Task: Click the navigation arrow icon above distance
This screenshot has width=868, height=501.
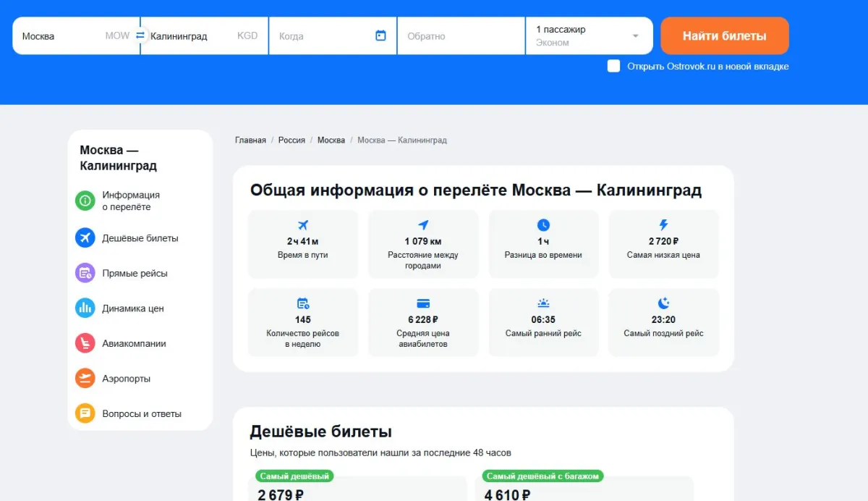Action: click(x=423, y=225)
